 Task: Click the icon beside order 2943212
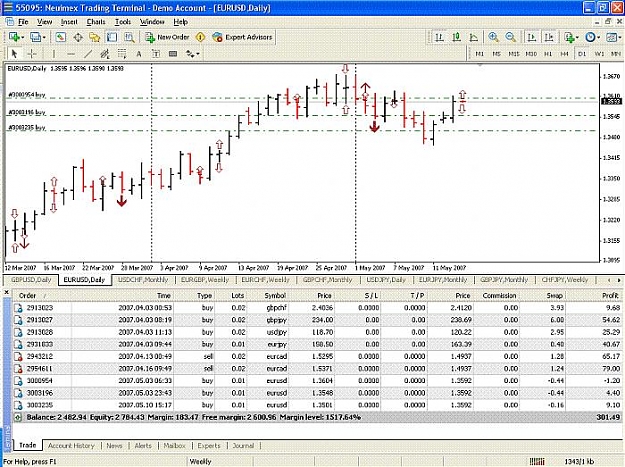[18, 356]
